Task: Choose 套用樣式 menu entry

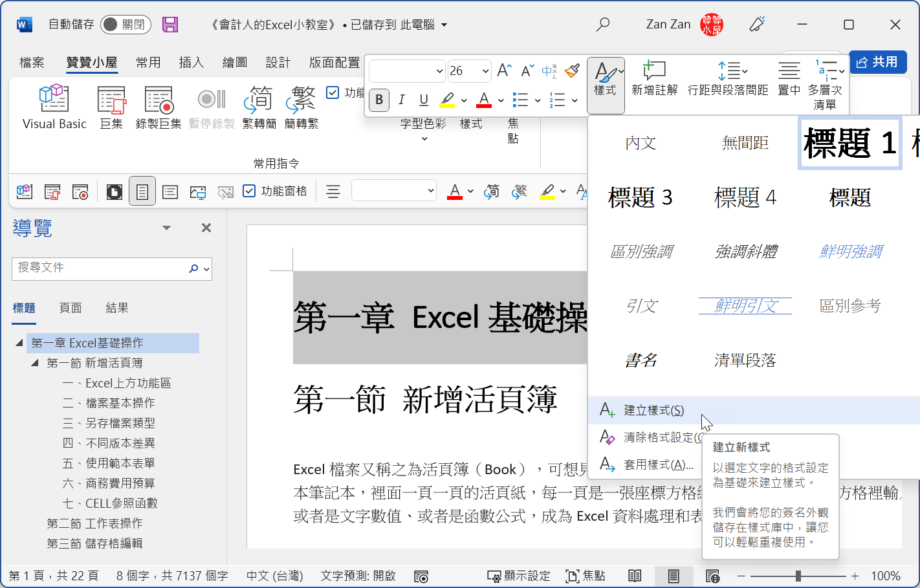Action: [647, 464]
